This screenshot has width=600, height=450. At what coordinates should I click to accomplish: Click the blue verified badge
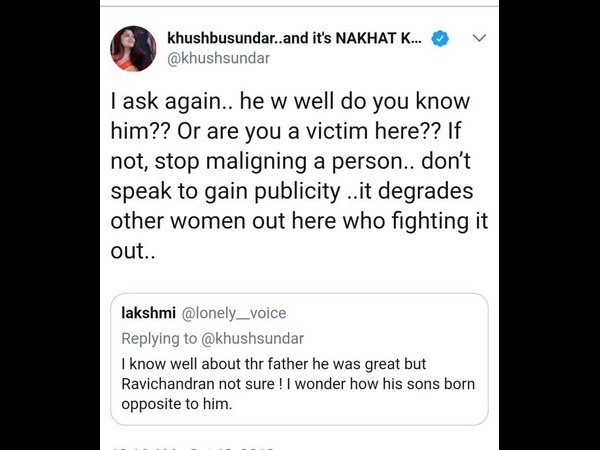pos(439,39)
